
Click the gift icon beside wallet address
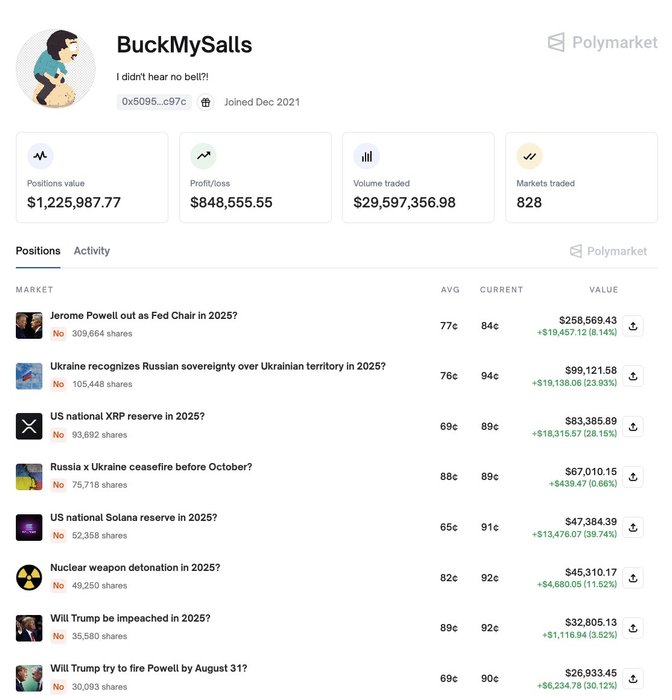205,102
